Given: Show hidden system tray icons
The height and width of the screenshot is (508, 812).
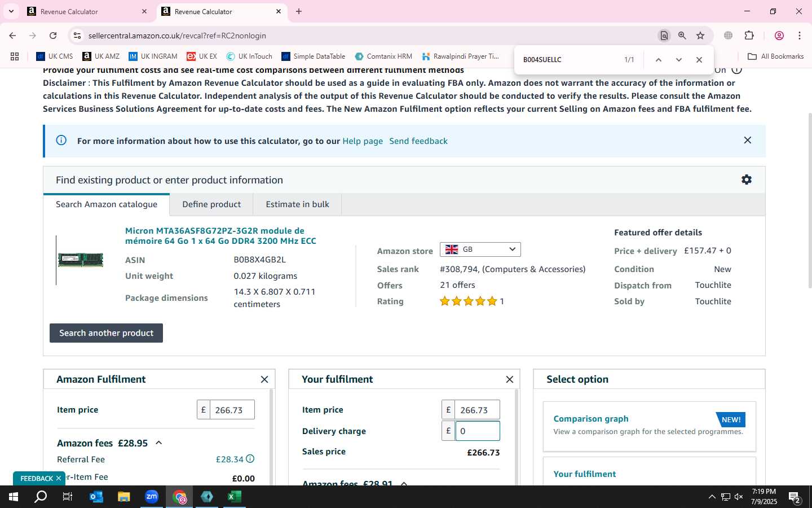Looking at the screenshot, I should tap(712, 497).
